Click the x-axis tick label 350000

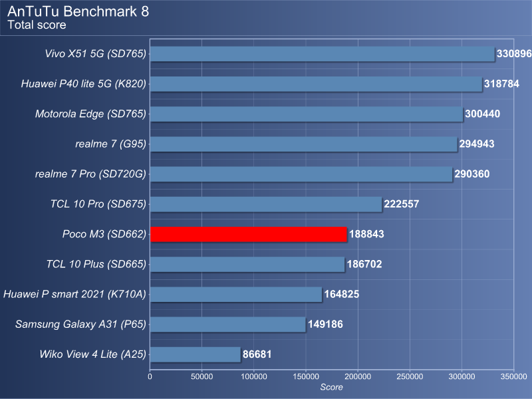pos(513,376)
